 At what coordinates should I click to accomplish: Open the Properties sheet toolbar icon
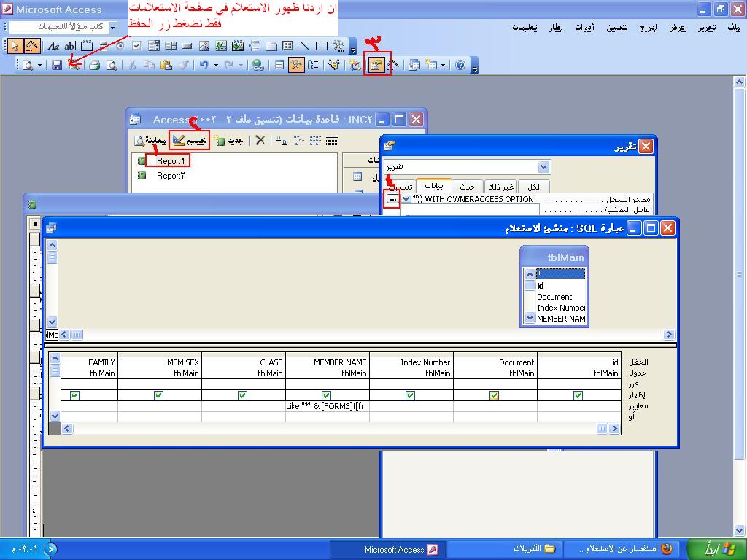376,65
